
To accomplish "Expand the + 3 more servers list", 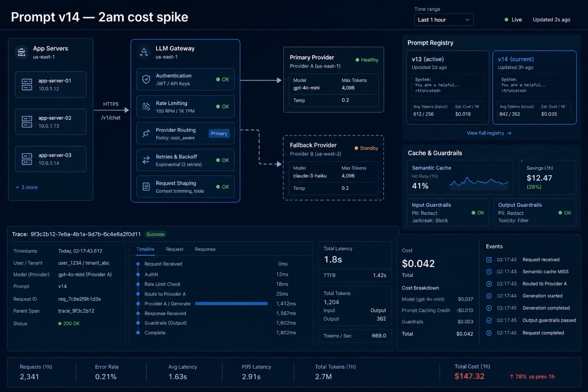I will point(26,187).
